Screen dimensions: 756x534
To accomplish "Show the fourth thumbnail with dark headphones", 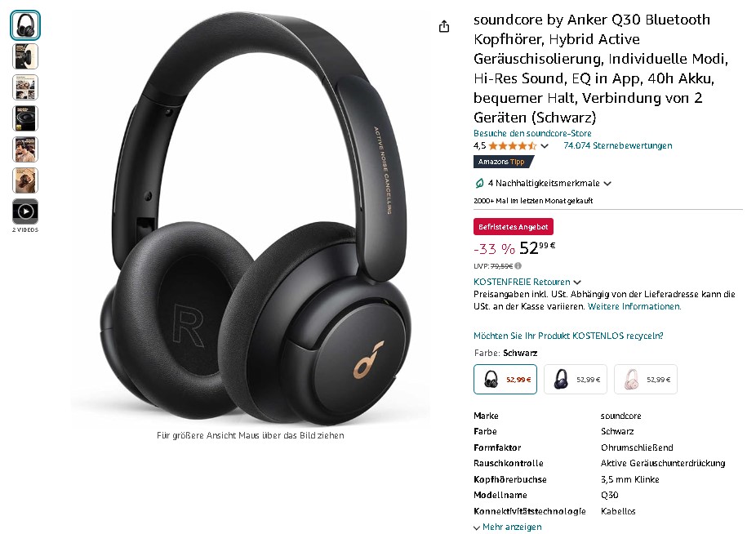I will pos(25,118).
